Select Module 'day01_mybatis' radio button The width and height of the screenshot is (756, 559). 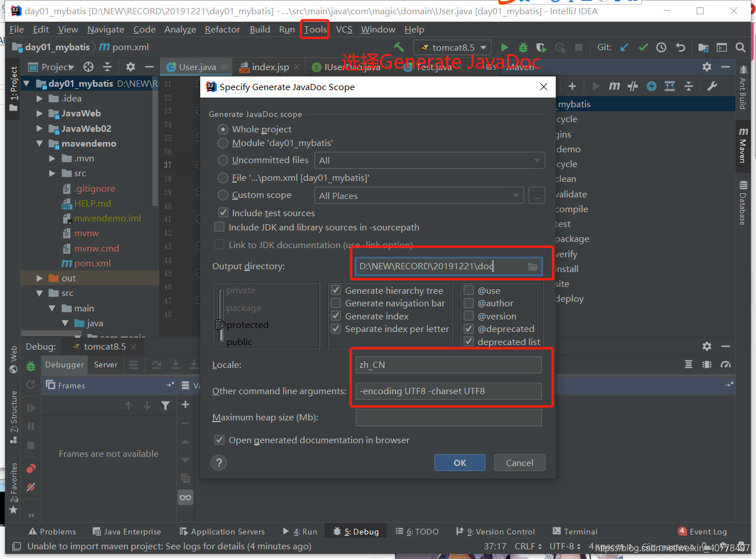pos(223,143)
